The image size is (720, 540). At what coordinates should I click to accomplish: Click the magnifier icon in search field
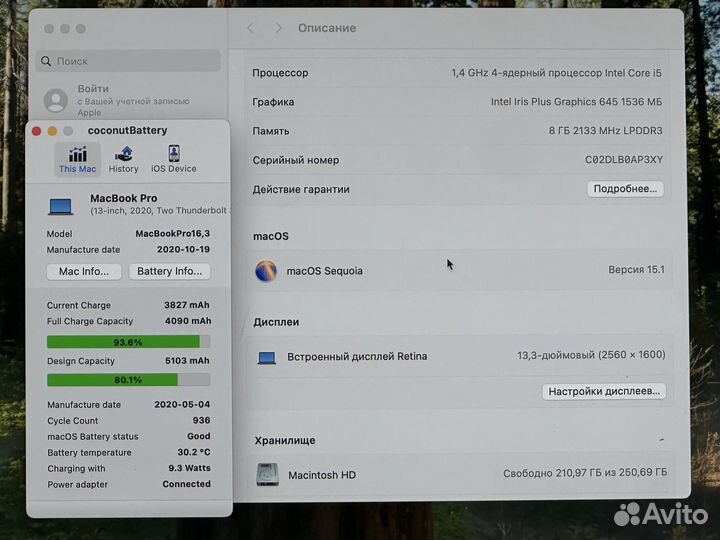click(x=46, y=61)
